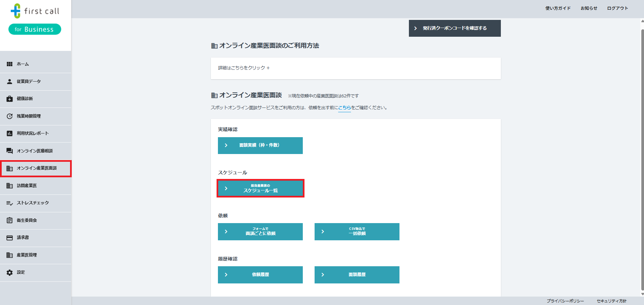Open 利用状況レポート menu item

(36, 133)
